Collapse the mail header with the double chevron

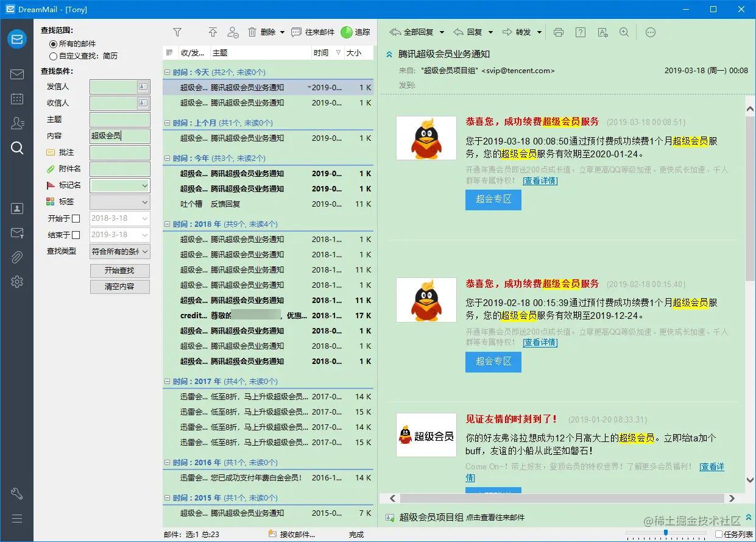[x=389, y=54]
